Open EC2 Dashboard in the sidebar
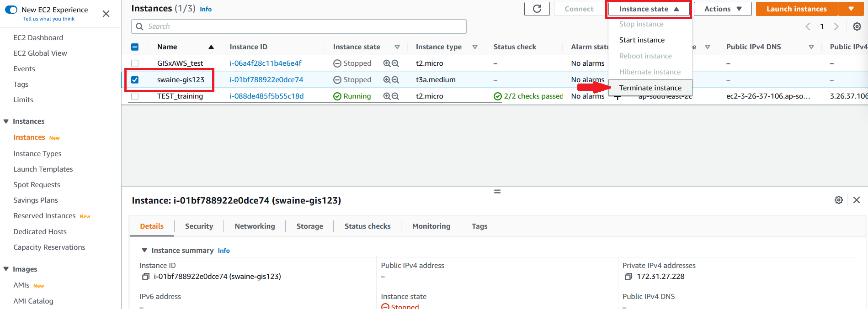 (x=38, y=38)
